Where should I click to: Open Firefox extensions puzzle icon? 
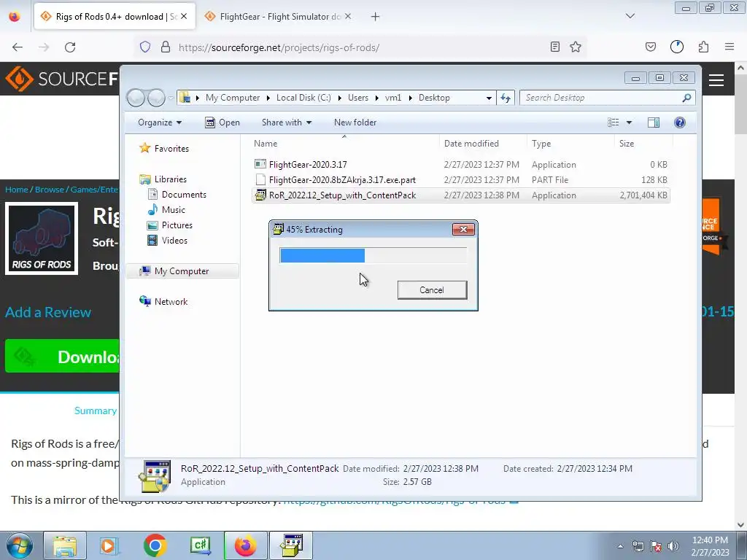[703, 47]
